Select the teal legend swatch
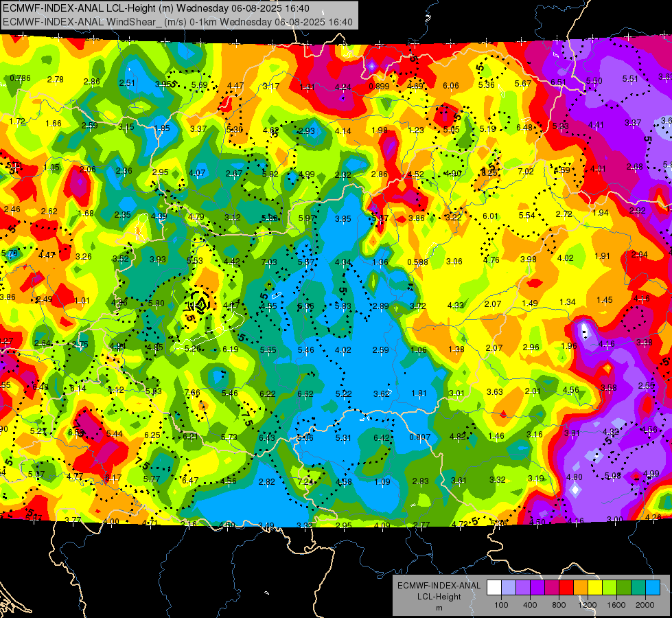The image size is (672, 618). point(638,588)
